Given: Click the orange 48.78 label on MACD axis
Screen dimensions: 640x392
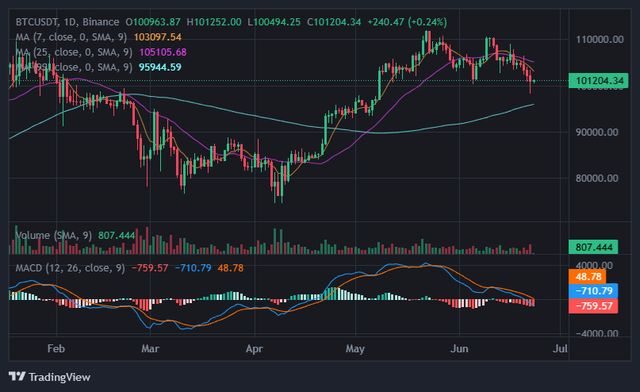Looking at the screenshot, I should point(587,276).
